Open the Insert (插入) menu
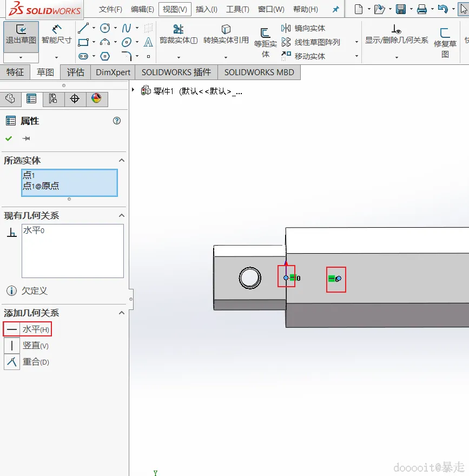Screen dimensions: 469x476 (x=207, y=9)
